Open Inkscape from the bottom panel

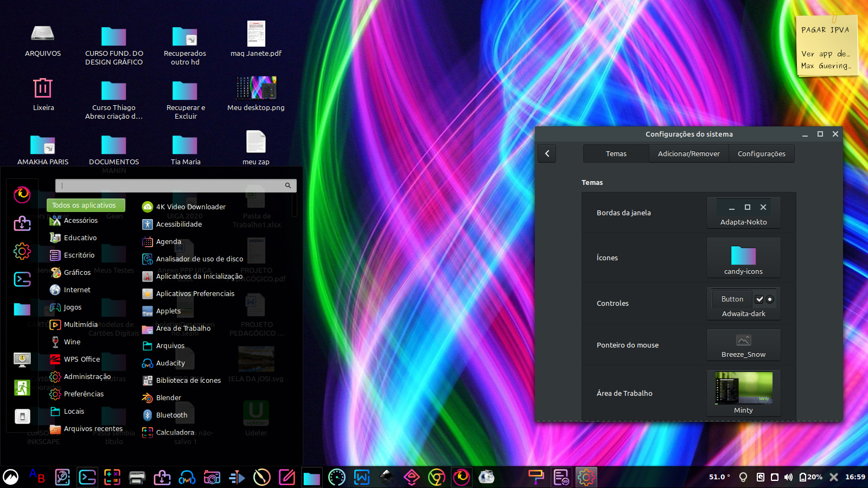387,477
